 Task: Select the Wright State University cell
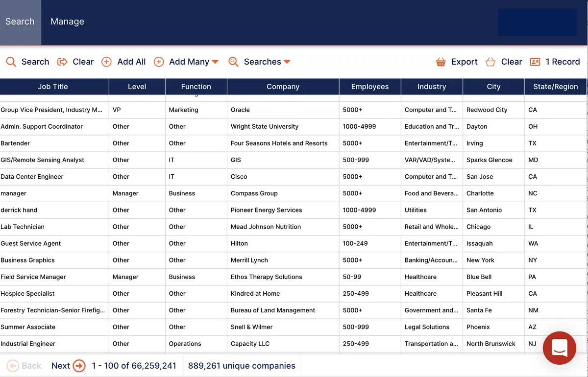coord(283,127)
